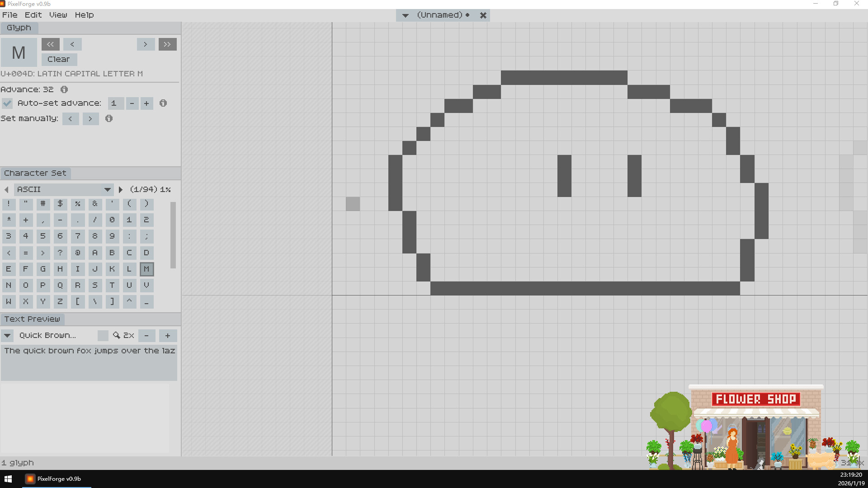Go to previous glyph using the < arrow icon

pos(72,44)
